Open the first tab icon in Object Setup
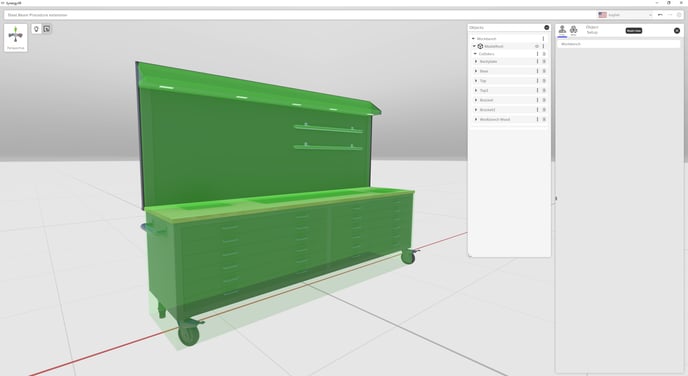Image resolution: width=688 pixels, height=376 pixels. tap(562, 30)
